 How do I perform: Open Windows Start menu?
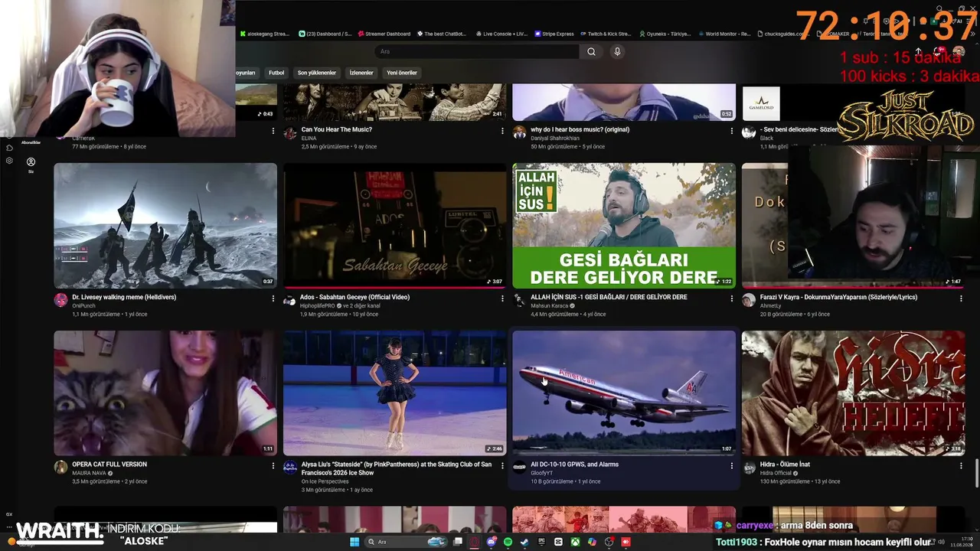354,542
